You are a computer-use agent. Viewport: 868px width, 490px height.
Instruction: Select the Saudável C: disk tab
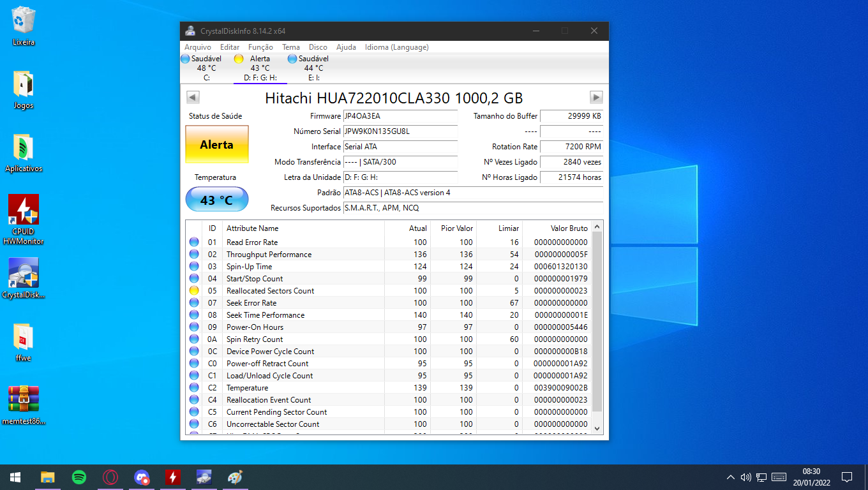coord(206,68)
